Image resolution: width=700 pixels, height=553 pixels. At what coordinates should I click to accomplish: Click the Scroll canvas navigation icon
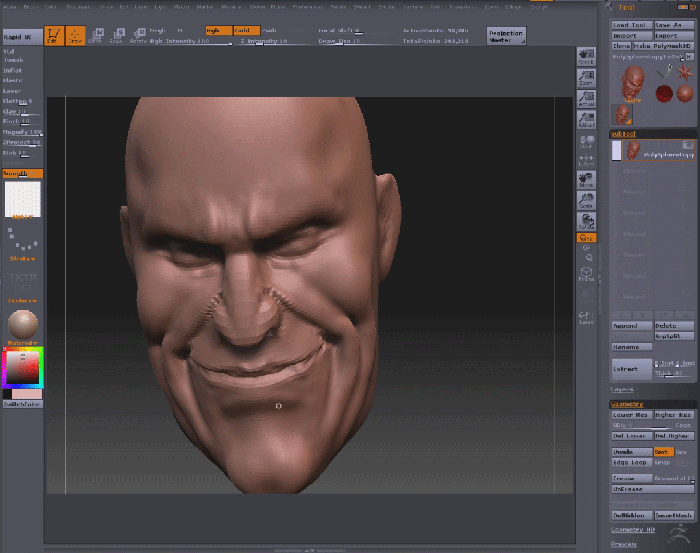point(586,57)
